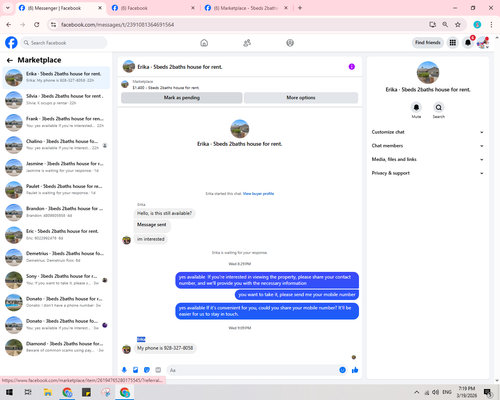
Task: Reload the page in browser
Action: [x=37, y=25]
